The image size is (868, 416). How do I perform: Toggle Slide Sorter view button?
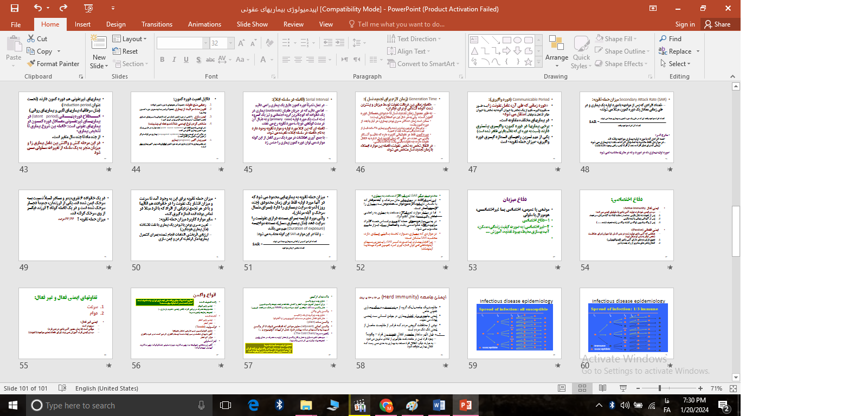582,388
